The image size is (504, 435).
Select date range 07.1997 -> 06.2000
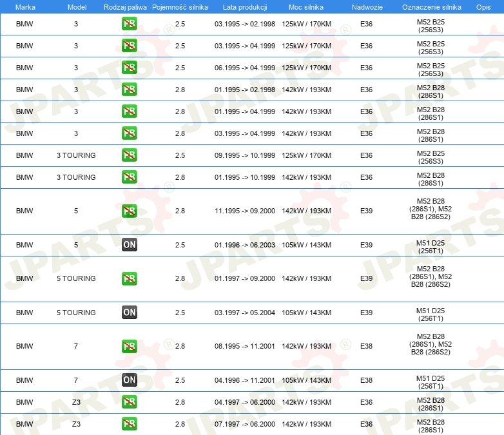tap(245, 424)
